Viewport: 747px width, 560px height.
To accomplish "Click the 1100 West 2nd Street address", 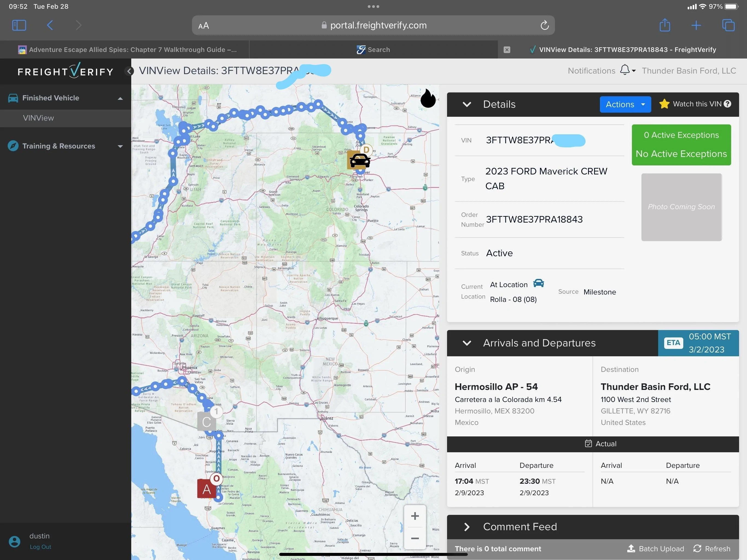I will coord(635,399).
